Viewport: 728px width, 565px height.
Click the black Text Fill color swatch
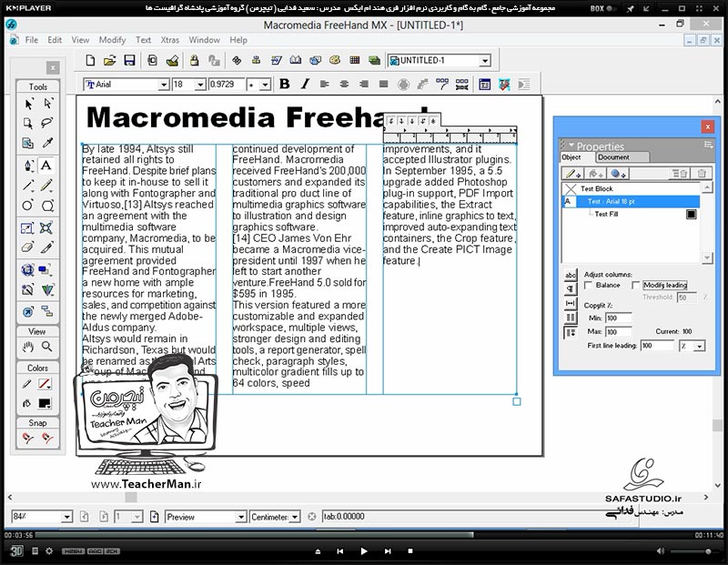692,214
